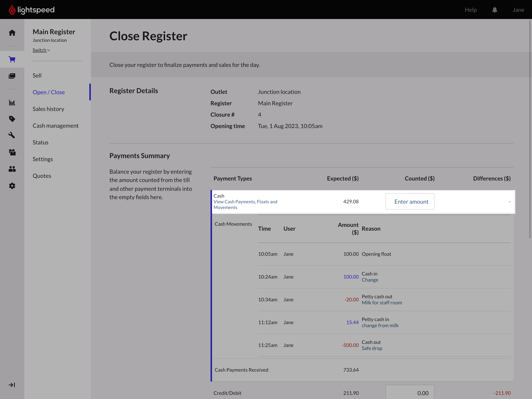Click Cash Payments Received total 733.64

click(x=351, y=370)
